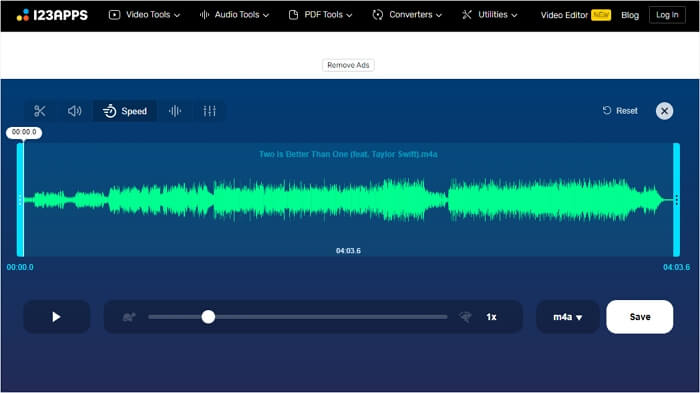This screenshot has width=700, height=393.
Task: Click the 04:03.6 duration in waveform
Action: click(348, 251)
